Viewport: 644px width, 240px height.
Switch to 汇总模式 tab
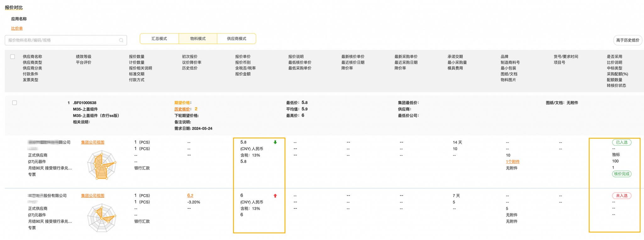[159, 39]
